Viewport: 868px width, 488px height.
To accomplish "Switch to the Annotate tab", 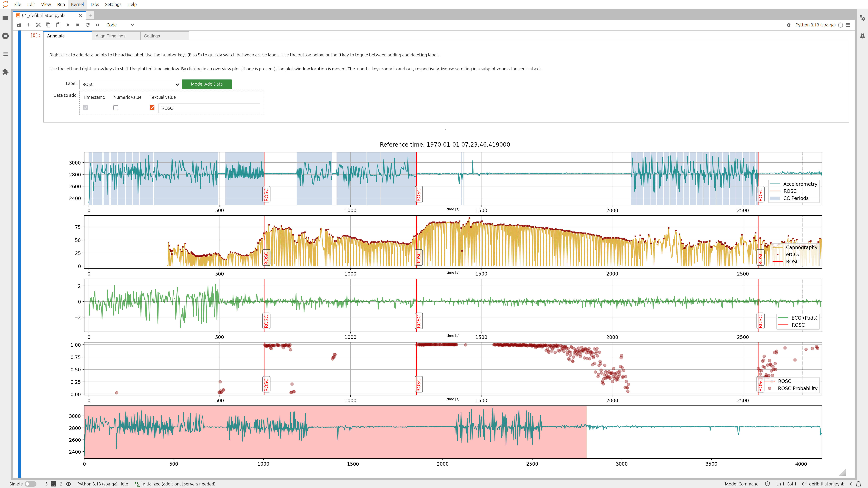I will point(67,36).
